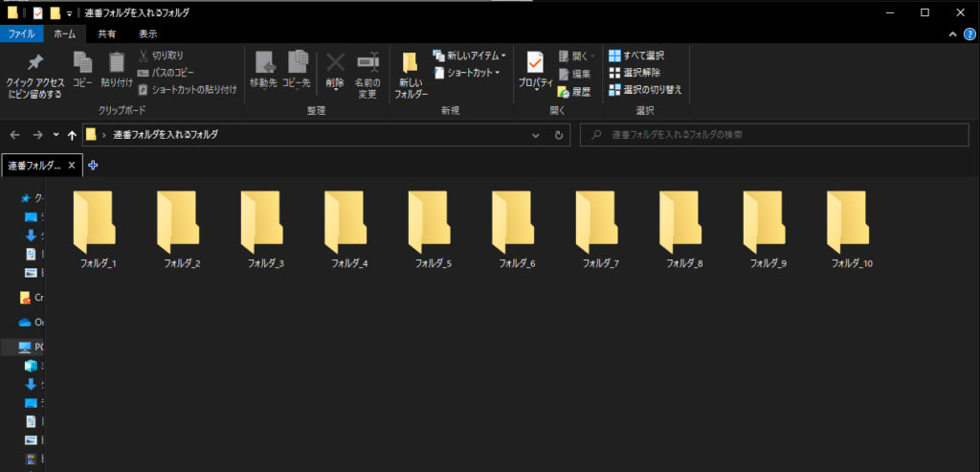The height and width of the screenshot is (472, 980).
Task: Switch to the 共有 (Share) ribbon tab
Action: (108, 34)
